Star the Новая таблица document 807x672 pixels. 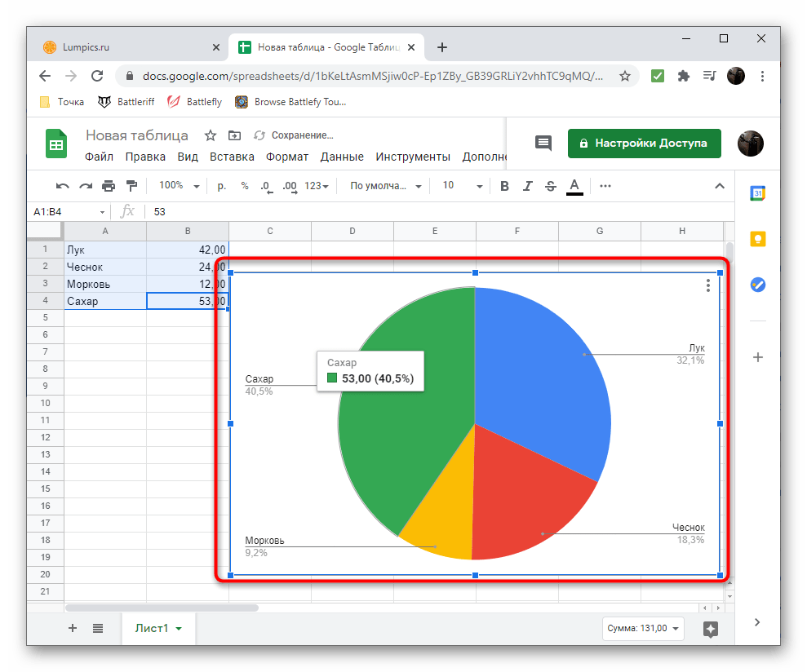pos(210,135)
